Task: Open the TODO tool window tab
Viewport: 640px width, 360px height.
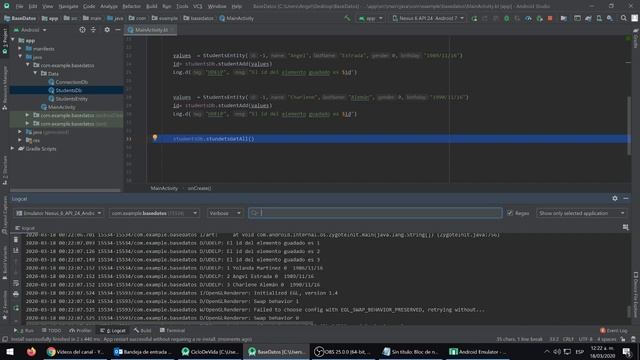Action: (x=51, y=330)
